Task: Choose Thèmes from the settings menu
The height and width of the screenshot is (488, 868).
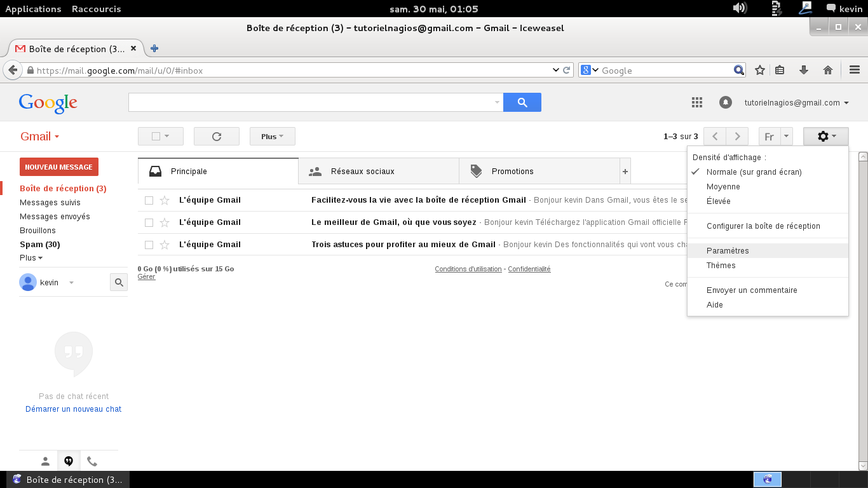Action: pyautogui.click(x=768, y=266)
